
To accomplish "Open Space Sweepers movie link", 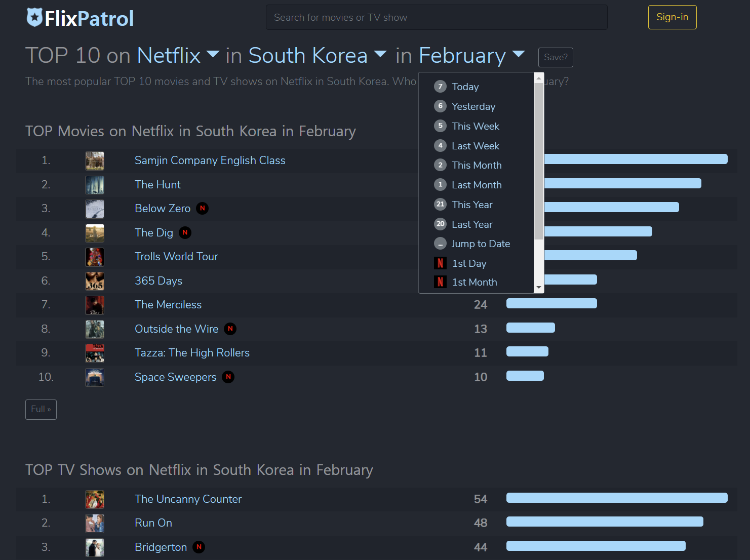I will [176, 377].
